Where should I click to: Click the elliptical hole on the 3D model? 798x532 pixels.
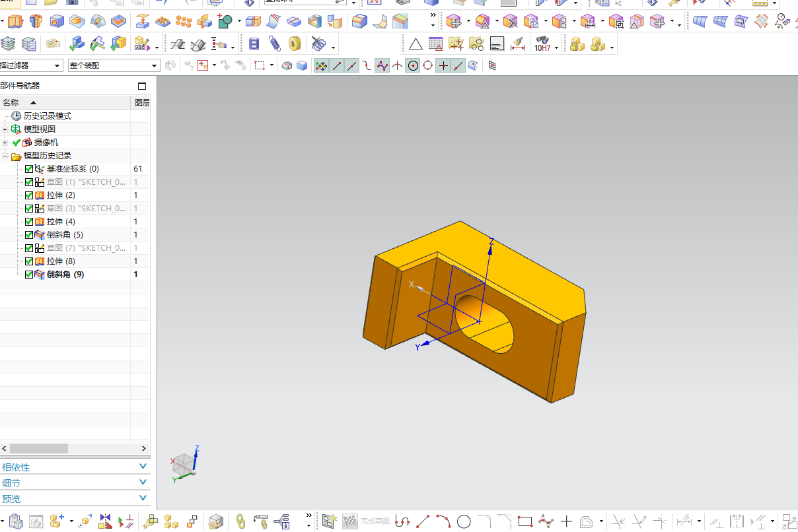pos(484,323)
